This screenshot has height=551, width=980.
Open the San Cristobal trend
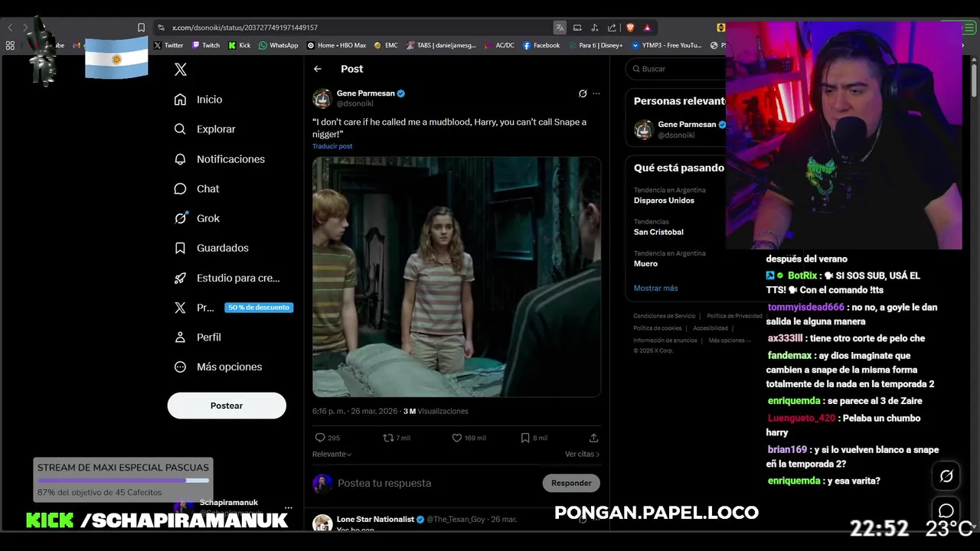(x=658, y=232)
